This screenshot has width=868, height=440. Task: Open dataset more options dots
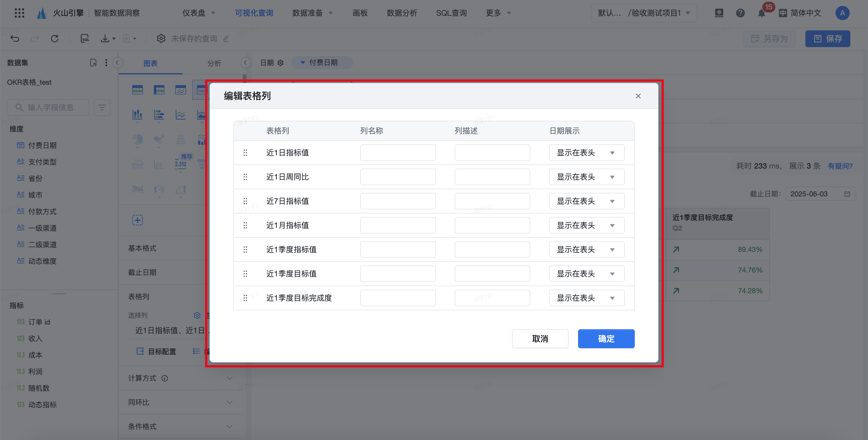tap(106, 63)
